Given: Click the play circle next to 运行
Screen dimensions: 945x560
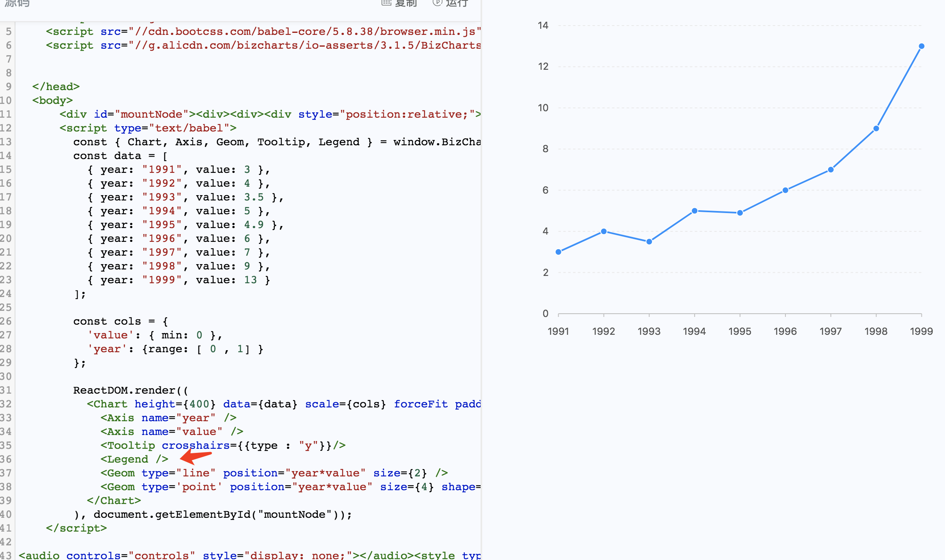Looking at the screenshot, I should point(437,3).
